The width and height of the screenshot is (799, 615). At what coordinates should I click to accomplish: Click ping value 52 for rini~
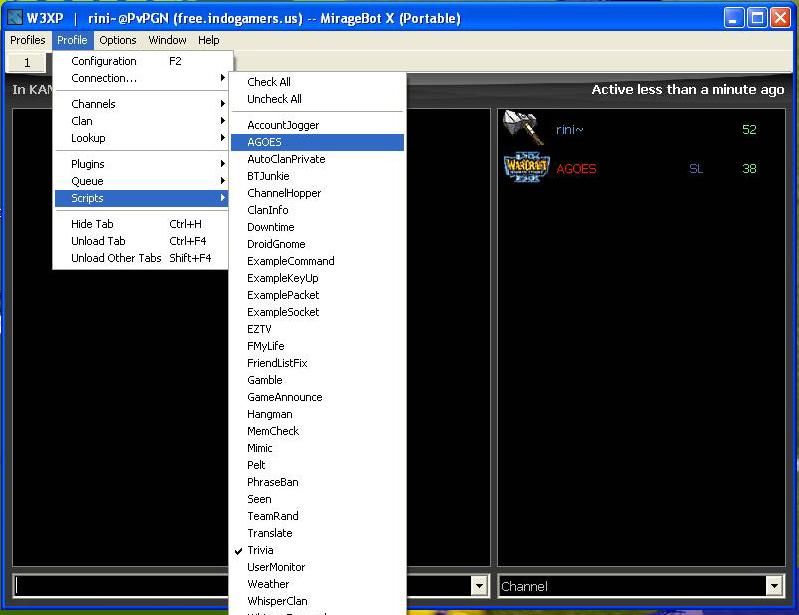pos(749,129)
